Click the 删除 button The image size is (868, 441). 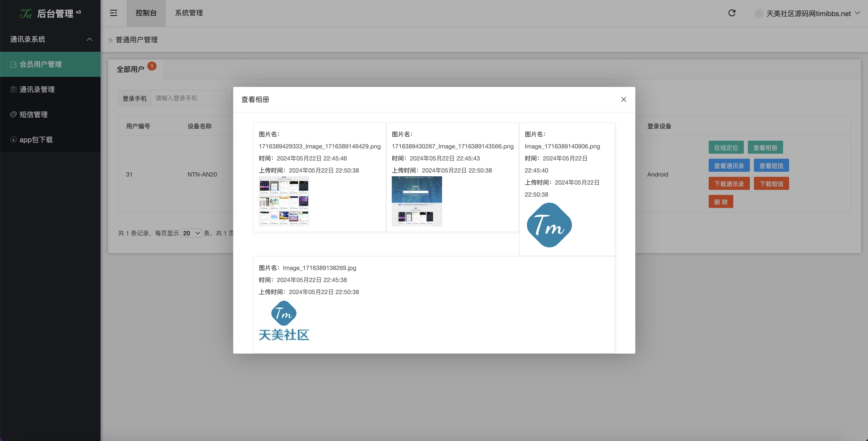coord(721,201)
